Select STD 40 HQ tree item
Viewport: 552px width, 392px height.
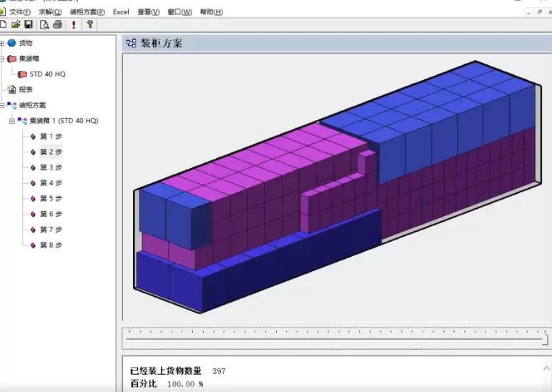(x=47, y=74)
